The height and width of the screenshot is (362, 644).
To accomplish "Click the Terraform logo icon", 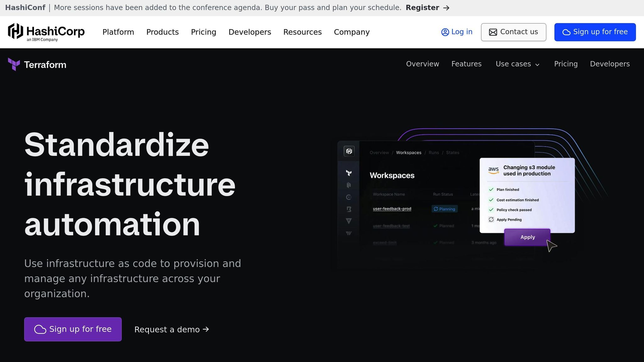I will coord(14,64).
